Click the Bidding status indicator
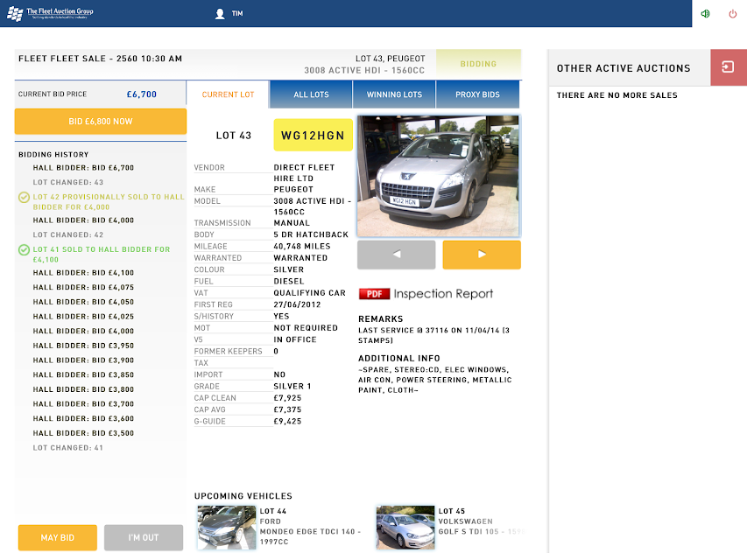747x560 pixels. pos(478,64)
